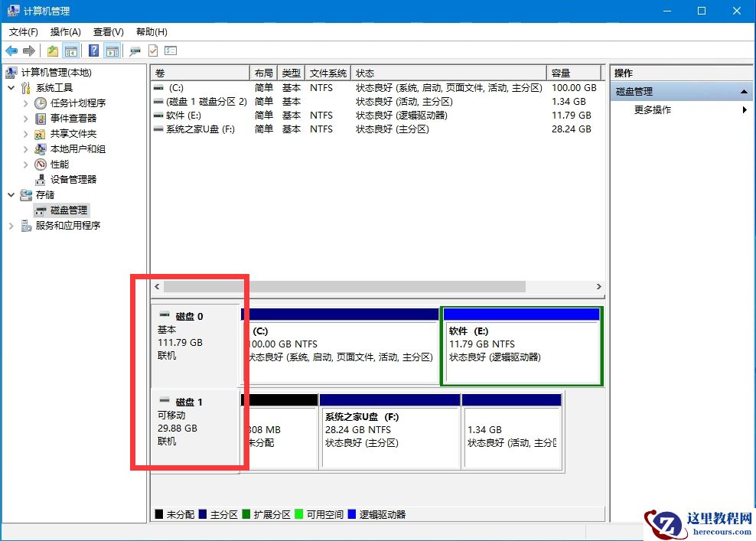Viewport: 756px width, 541px height.
Task: Open the 操作(A) menu
Action: 65,31
